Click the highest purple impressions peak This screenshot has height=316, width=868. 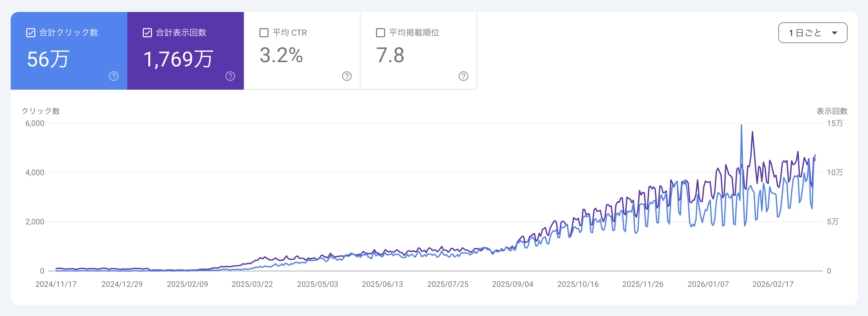[752, 132]
